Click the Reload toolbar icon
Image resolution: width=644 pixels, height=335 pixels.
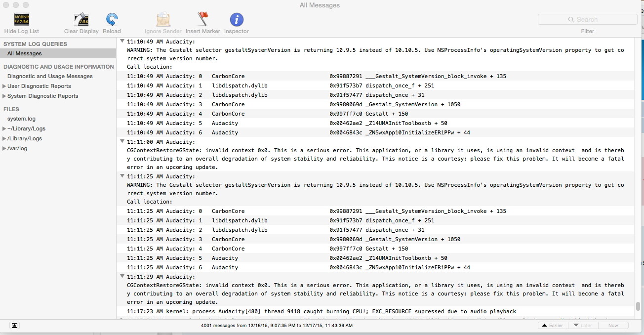112,20
